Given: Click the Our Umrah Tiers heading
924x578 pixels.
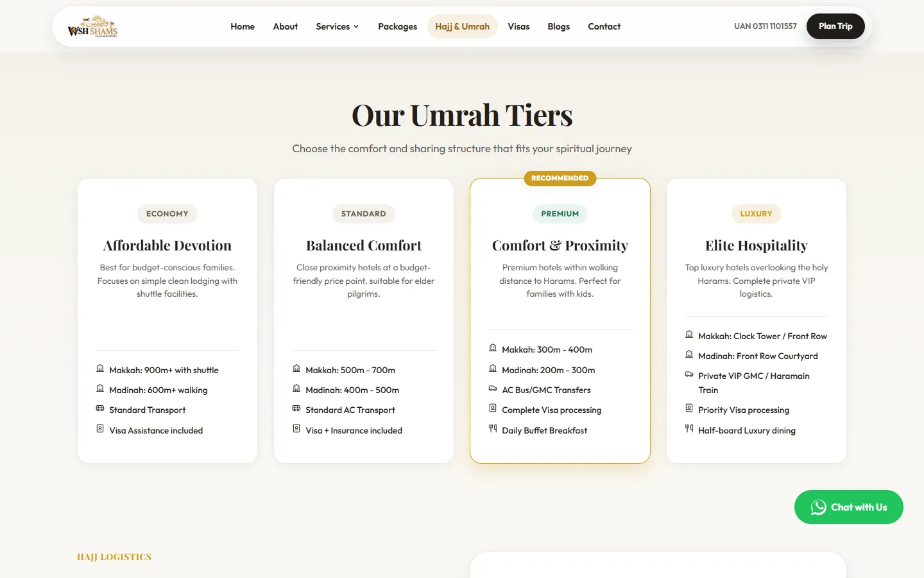Looking at the screenshot, I should coord(462,116).
